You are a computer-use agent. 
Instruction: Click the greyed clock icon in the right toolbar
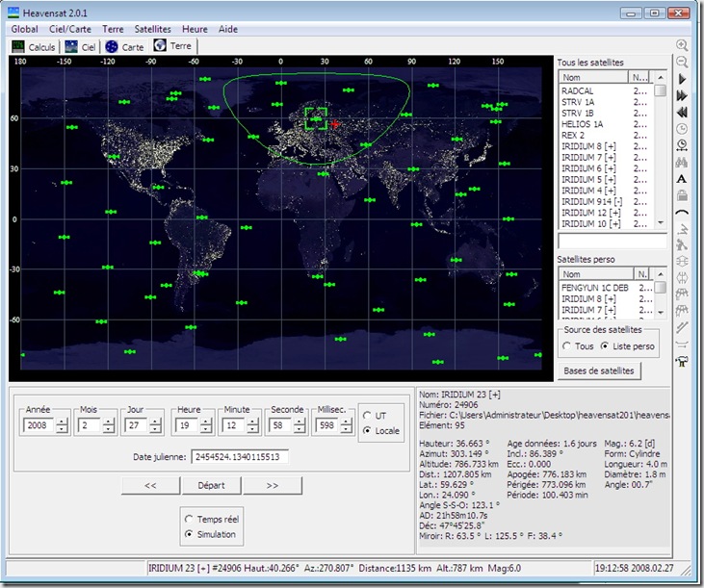pyautogui.click(x=682, y=129)
